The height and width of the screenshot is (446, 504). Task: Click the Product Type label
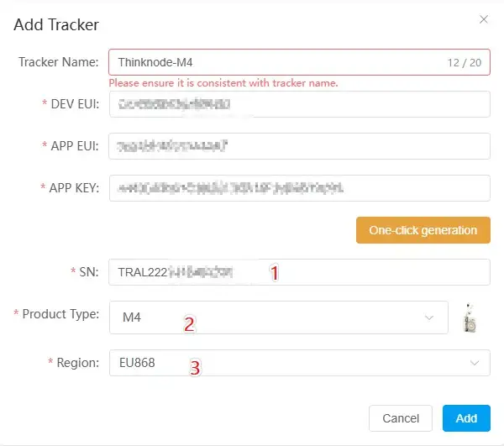coord(60,314)
